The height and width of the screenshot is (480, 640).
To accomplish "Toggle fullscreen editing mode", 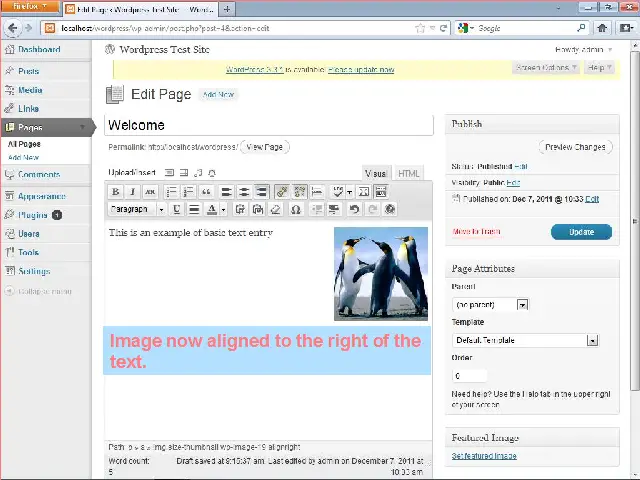I will pyautogui.click(x=363, y=191).
